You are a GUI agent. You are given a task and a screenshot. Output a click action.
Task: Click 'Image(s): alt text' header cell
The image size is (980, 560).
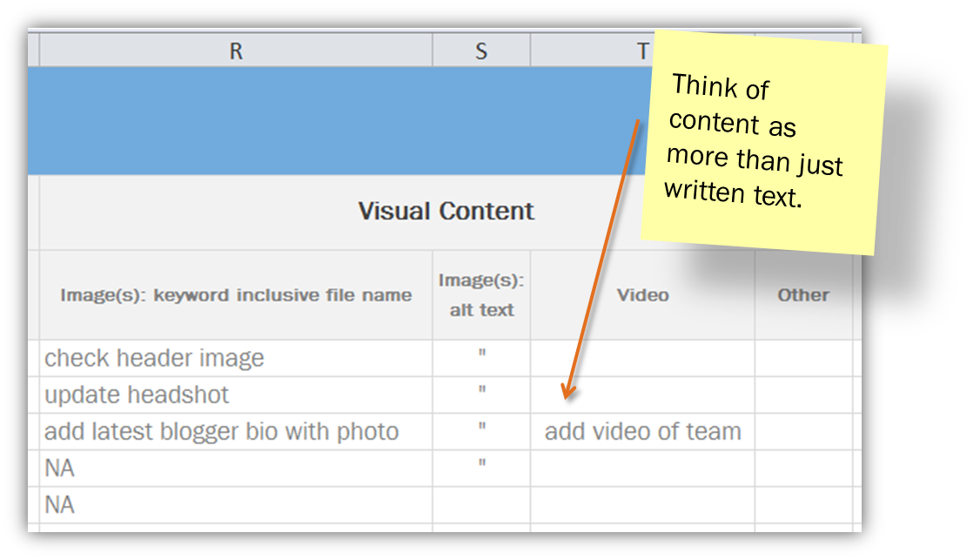481,295
